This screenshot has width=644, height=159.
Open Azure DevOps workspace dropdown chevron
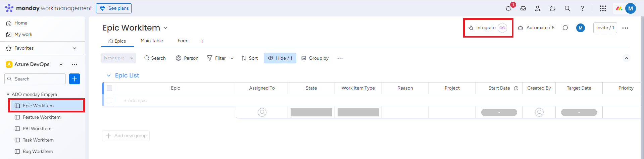coord(61,64)
